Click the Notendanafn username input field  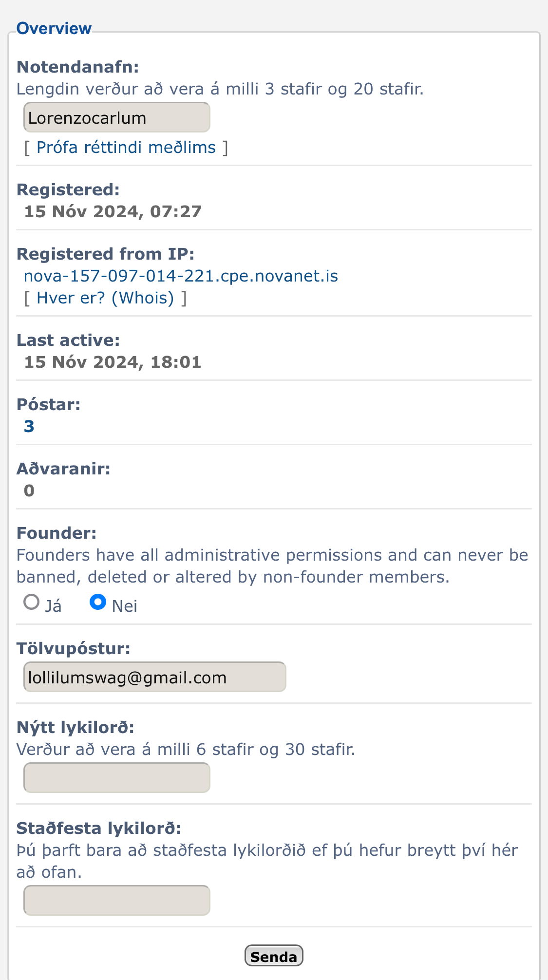pos(116,117)
